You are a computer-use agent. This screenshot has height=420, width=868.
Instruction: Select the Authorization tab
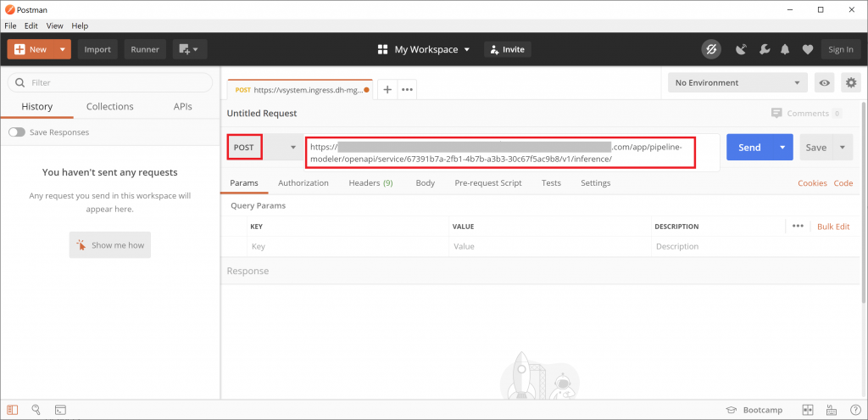coord(303,183)
